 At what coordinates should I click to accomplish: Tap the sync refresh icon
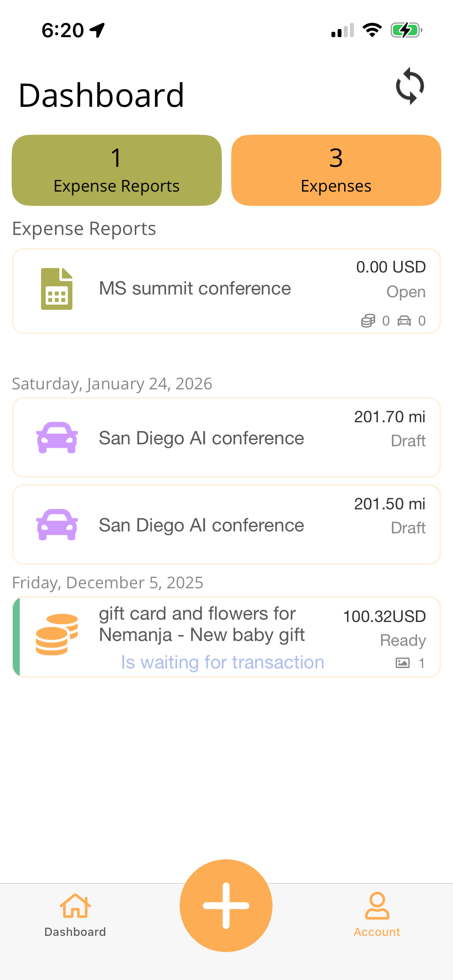click(410, 86)
